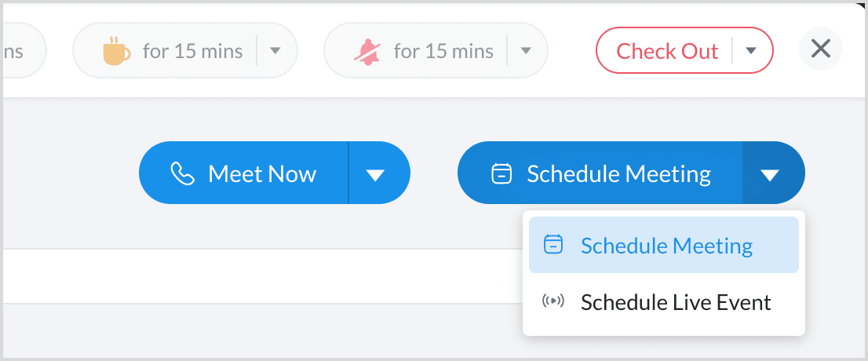The width and height of the screenshot is (868, 361).
Task: Select Schedule Meeting from the dropdown menu
Action: (666, 246)
